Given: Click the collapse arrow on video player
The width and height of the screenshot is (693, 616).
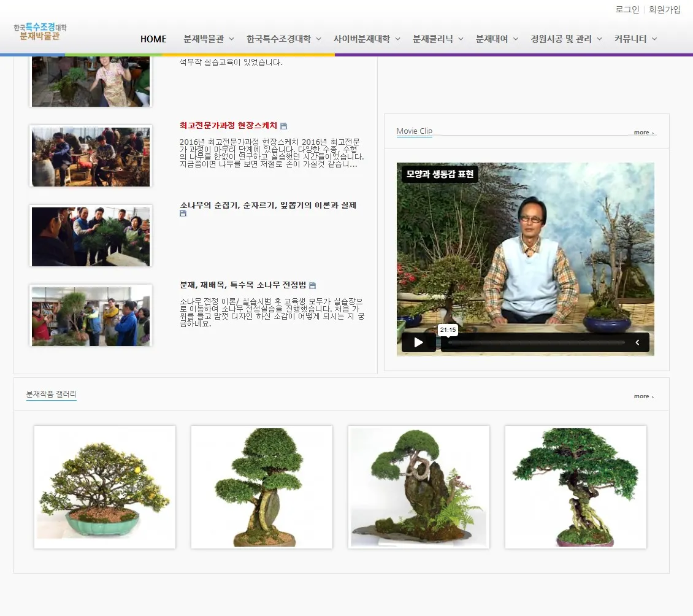Looking at the screenshot, I should pos(637,342).
